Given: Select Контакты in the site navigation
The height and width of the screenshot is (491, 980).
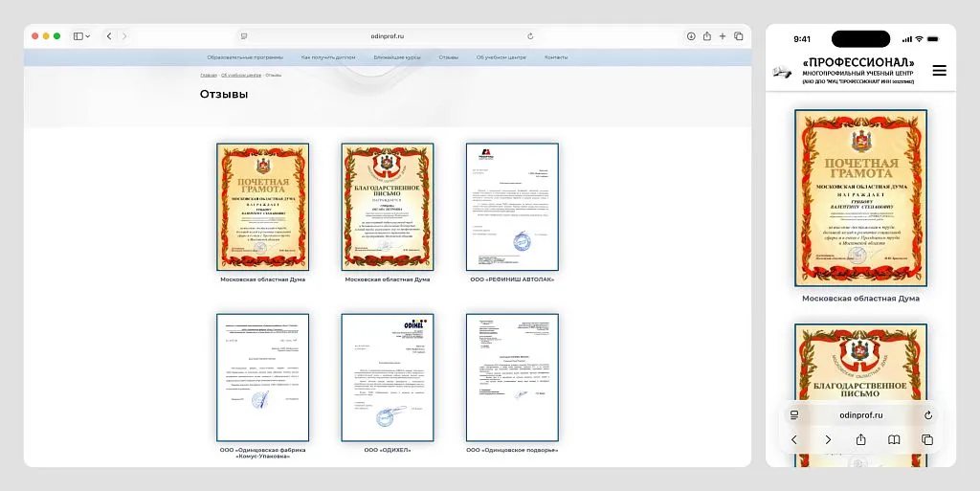Looking at the screenshot, I should 556,57.
